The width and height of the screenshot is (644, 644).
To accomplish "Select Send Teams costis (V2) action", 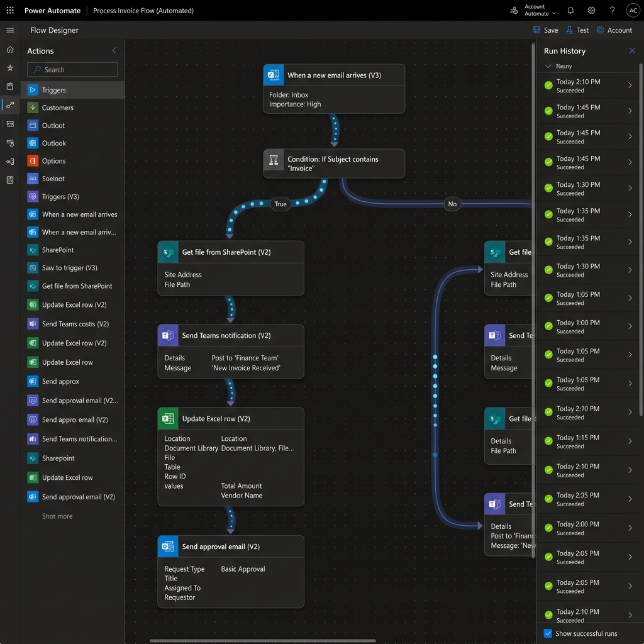I will click(73, 324).
